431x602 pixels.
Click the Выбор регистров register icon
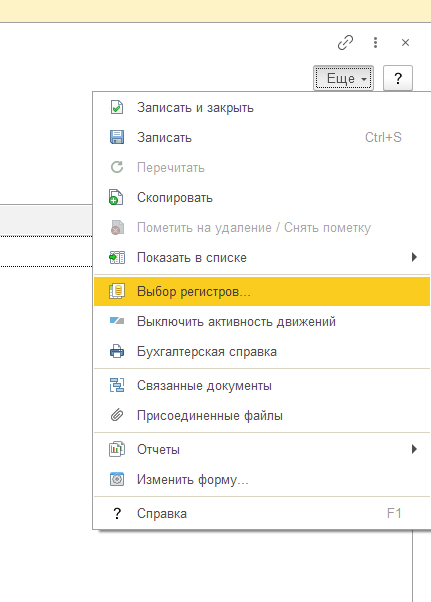click(117, 291)
